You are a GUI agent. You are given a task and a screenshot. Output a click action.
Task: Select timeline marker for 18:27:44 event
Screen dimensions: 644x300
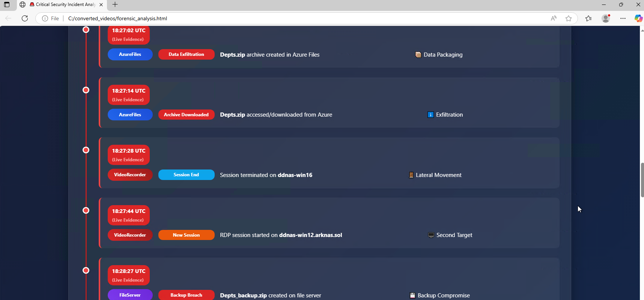click(86, 210)
